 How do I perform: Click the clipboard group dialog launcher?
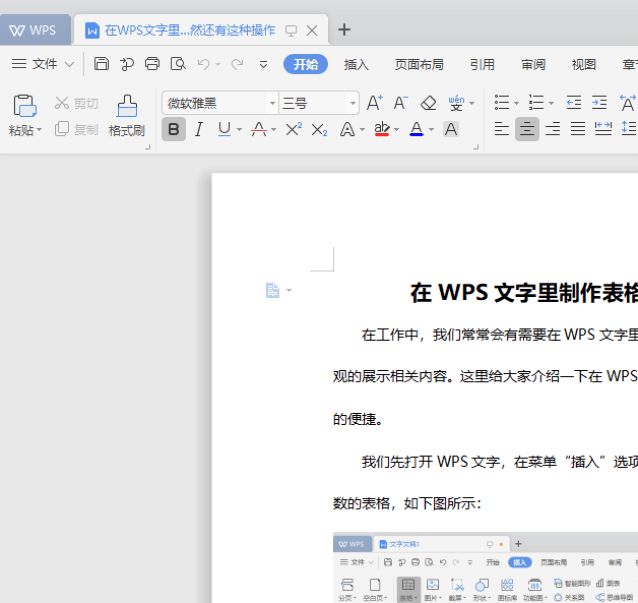(x=148, y=147)
